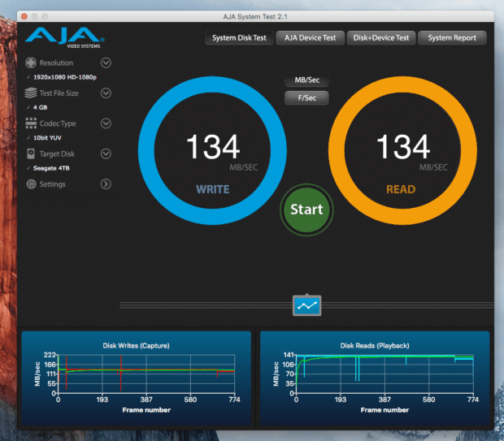Click the Target Disk drive icon

[31, 153]
